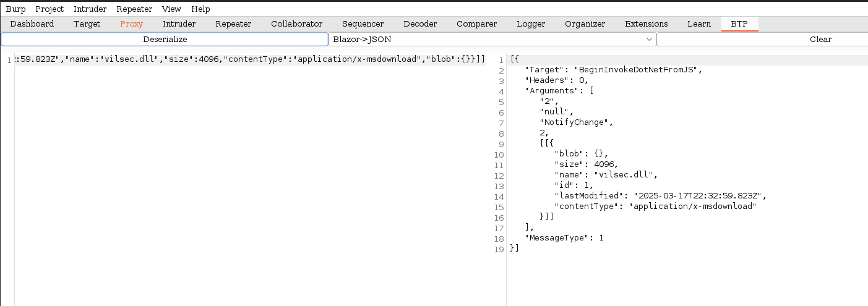Image resolution: width=868 pixels, height=306 pixels.
Task: Switch to the Dashboard tab
Action: point(32,24)
